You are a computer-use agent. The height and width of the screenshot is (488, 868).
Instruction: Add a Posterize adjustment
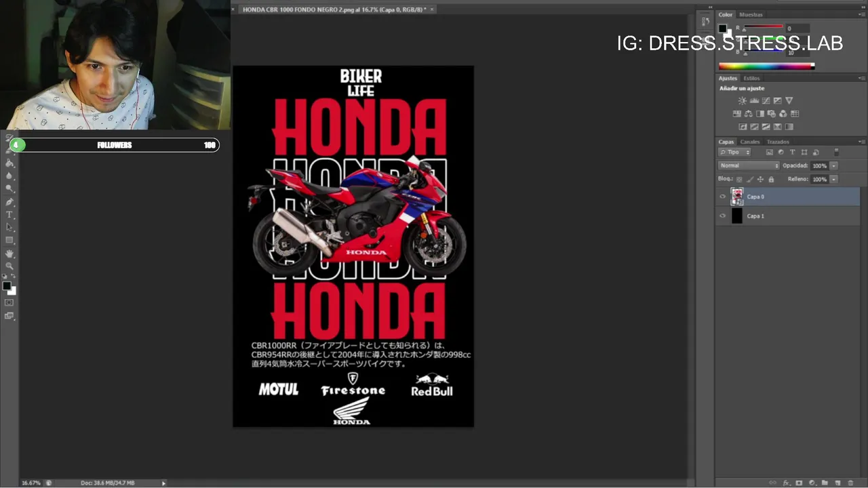tap(754, 127)
